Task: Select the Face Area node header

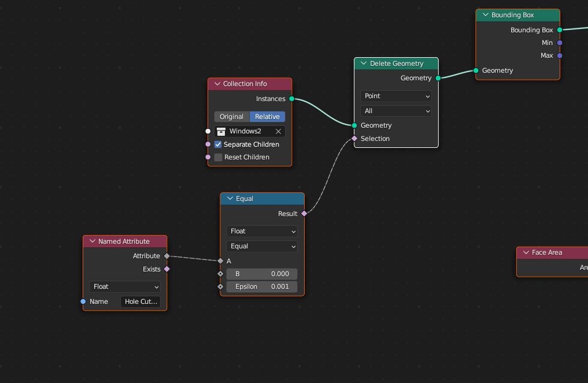Action: pos(552,252)
